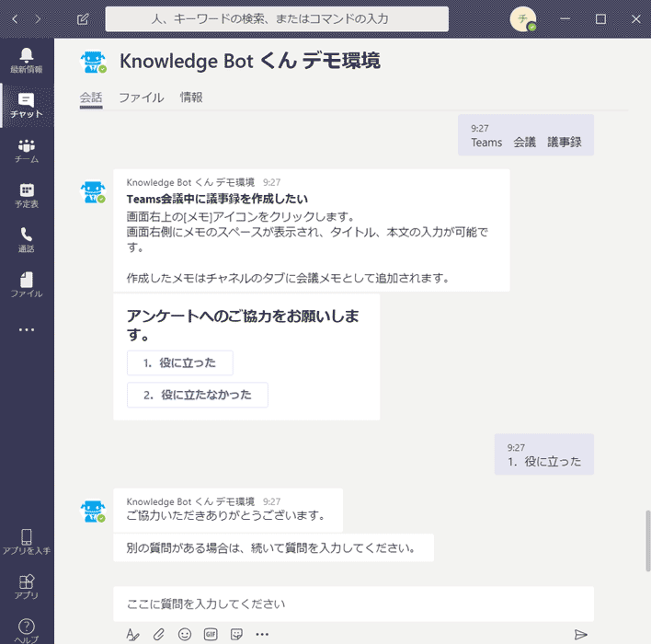Viewport: 651px width, 644px height.
Task: Open the sticker picker icon
Action: tap(236, 635)
